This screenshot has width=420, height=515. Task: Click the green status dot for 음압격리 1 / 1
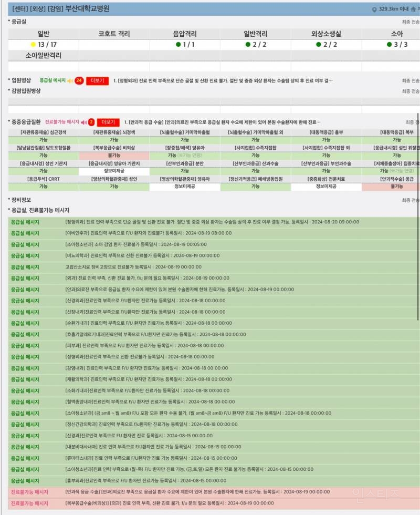point(178,44)
